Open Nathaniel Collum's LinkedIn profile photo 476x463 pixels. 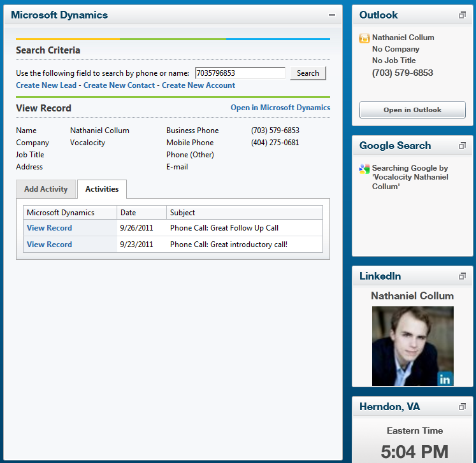pos(412,346)
